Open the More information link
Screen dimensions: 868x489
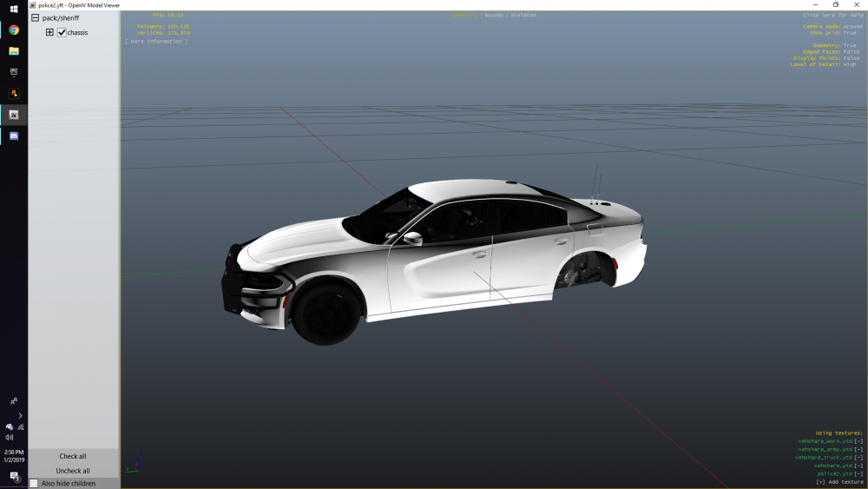pos(156,42)
